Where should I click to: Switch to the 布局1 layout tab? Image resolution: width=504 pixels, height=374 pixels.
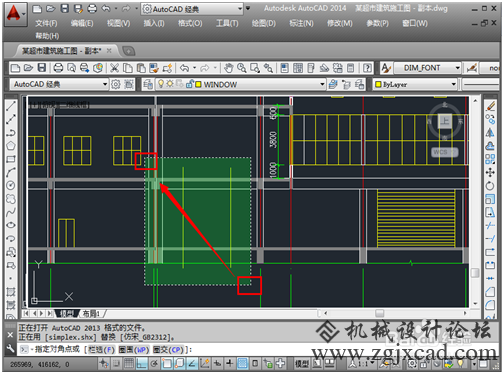91,313
